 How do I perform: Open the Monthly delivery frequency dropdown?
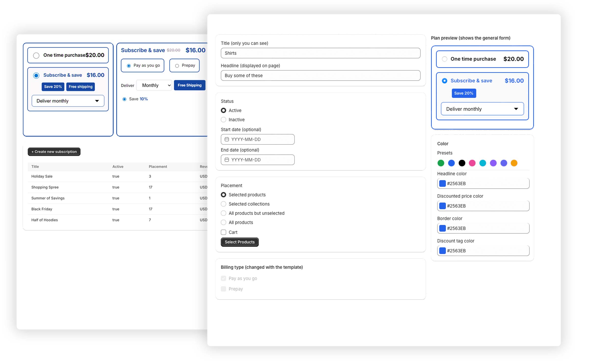(154, 85)
